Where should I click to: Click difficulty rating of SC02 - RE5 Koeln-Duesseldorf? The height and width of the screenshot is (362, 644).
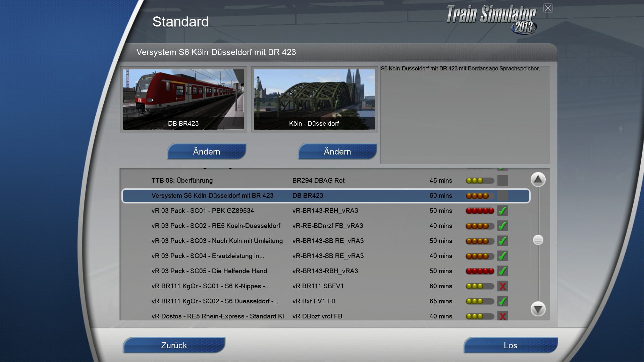pyautogui.click(x=480, y=226)
